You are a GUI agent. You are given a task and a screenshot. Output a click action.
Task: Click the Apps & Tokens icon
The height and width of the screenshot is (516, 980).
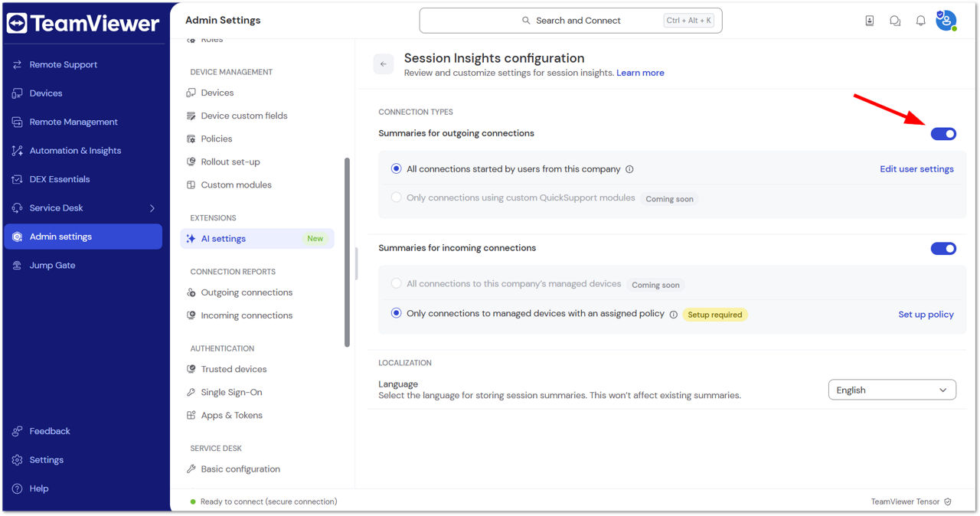[x=191, y=415]
